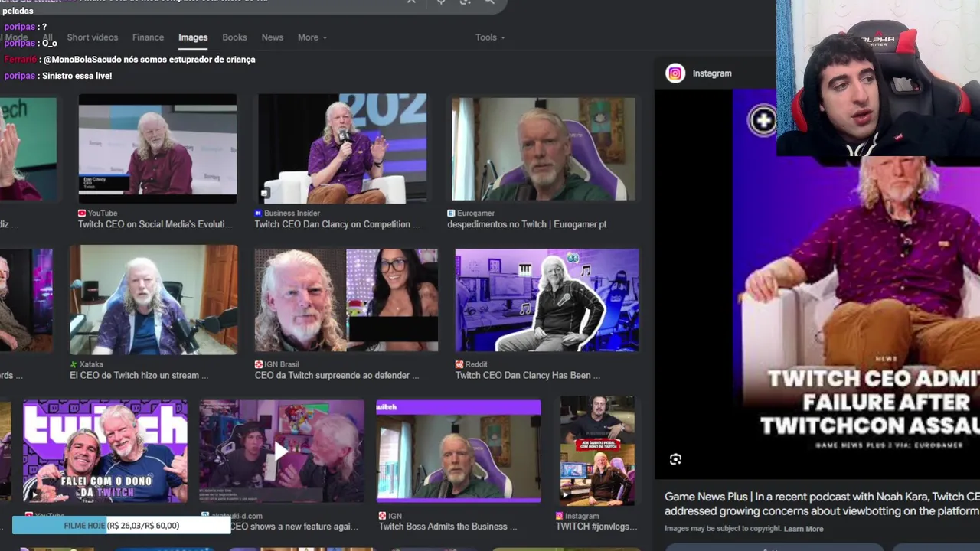Click the IGN favicon above 'Twitch Boss Admits'

pyautogui.click(x=383, y=516)
